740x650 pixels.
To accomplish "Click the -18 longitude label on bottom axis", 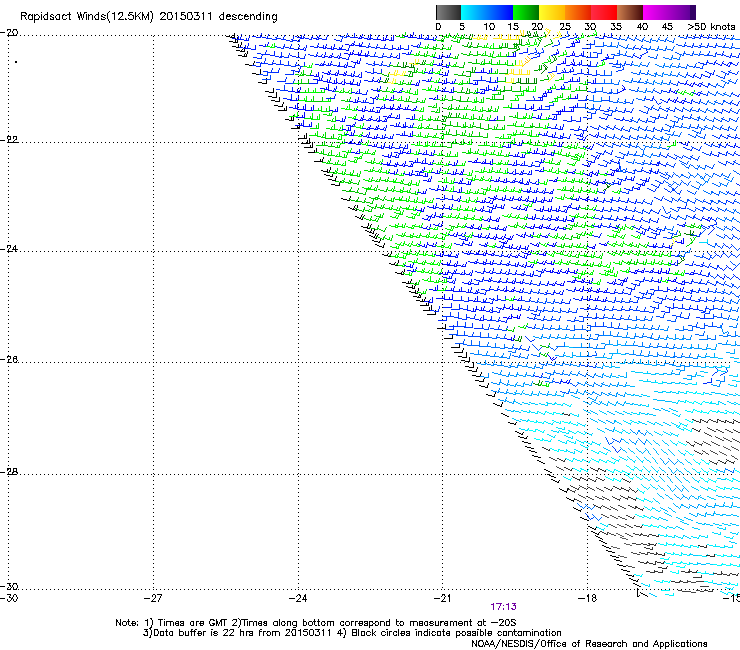I will [x=588, y=598].
